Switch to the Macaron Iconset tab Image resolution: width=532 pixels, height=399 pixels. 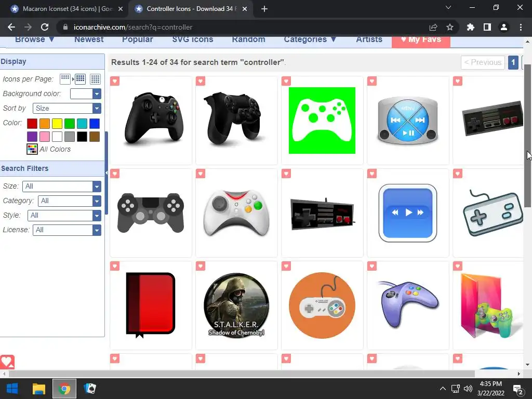[66, 9]
